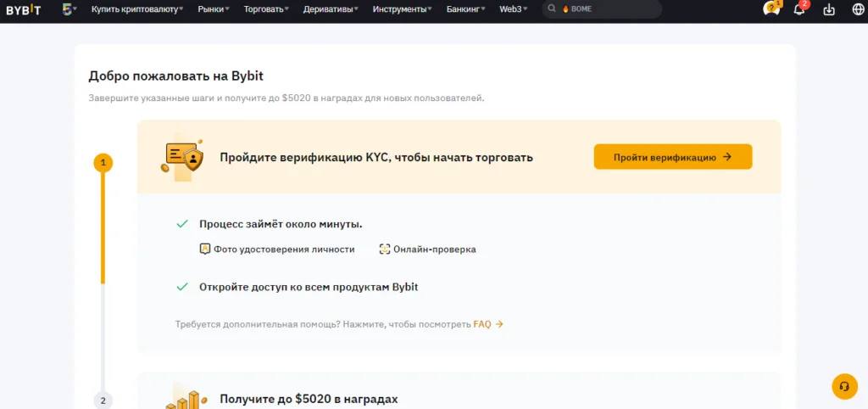Click step 1 circle marker
The image size is (868, 409).
pos(103,164)
